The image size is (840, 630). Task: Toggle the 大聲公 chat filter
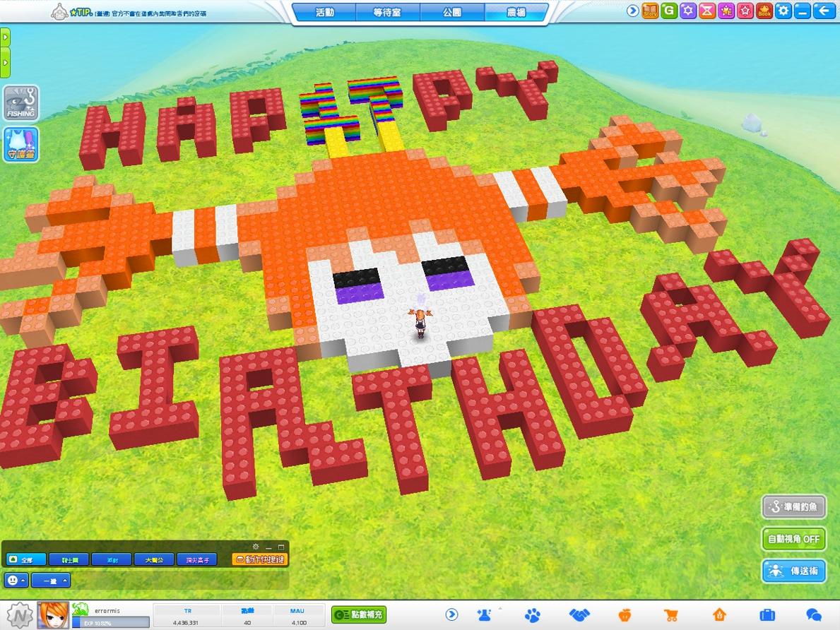(x=154, y=559)
